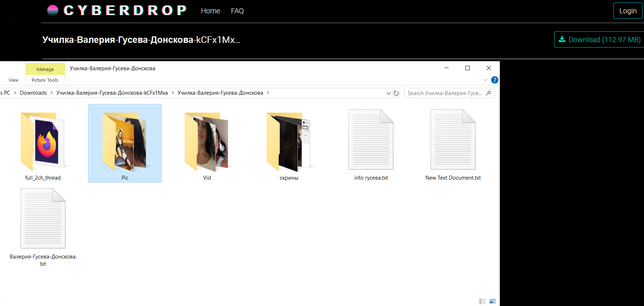
Task: Expand the chevron after the PC breadcrumb
Action: 15,93
